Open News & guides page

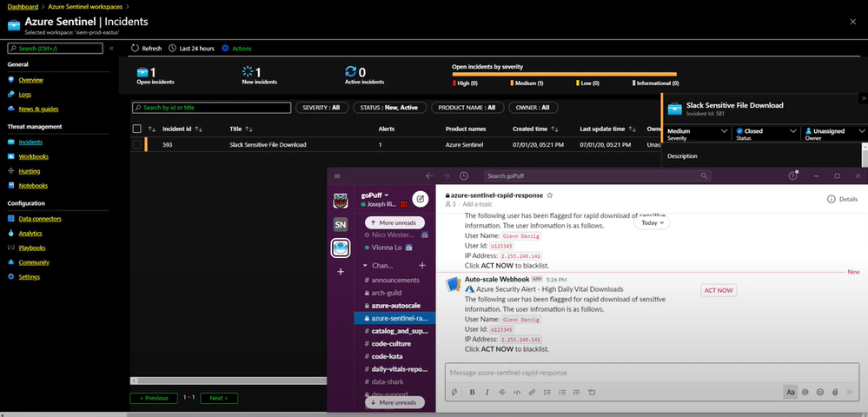[x=38, y=109]
